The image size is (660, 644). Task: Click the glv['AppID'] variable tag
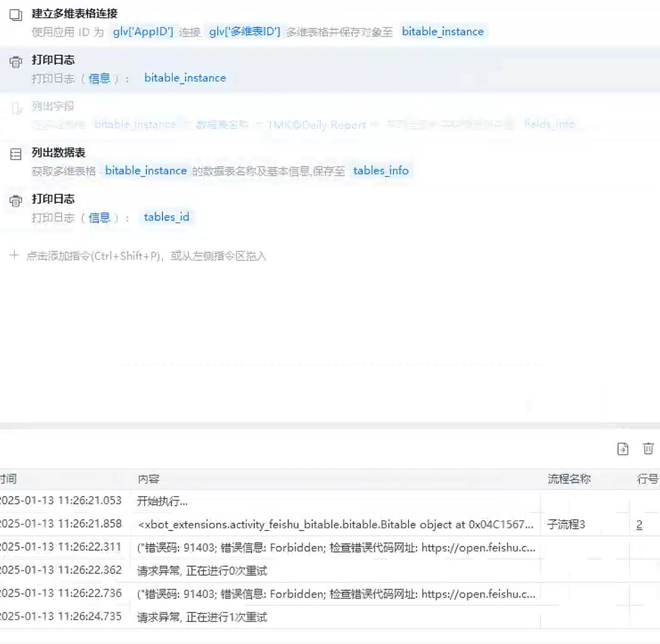pyautogui.click(x=143, y=32)
